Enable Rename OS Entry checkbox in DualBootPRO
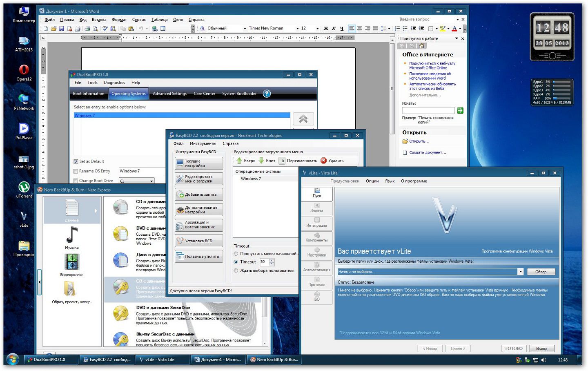 click(x=76, y=171)
